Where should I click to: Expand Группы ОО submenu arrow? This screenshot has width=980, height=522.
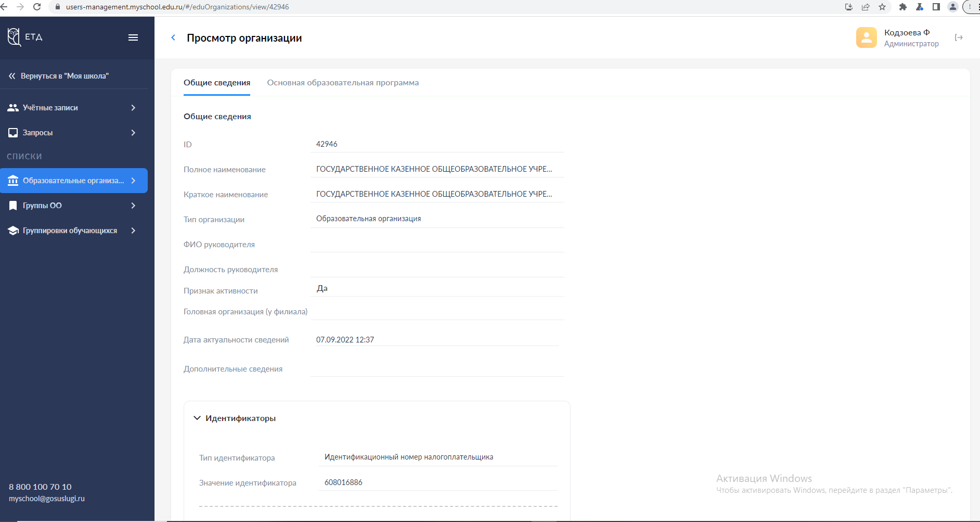(x=133, y=206)
